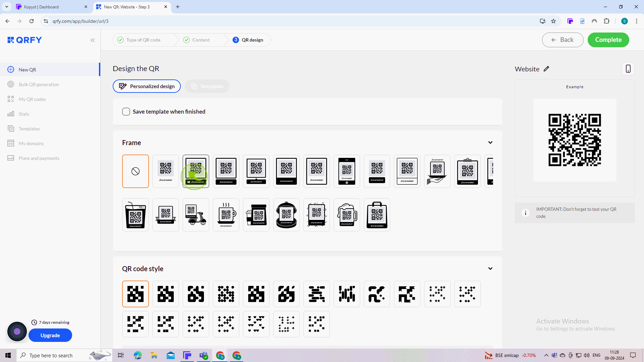Screen dimensions: 644x362
Task: Choose the hand-holding-tray frame
Action: (x=437, y=171)
